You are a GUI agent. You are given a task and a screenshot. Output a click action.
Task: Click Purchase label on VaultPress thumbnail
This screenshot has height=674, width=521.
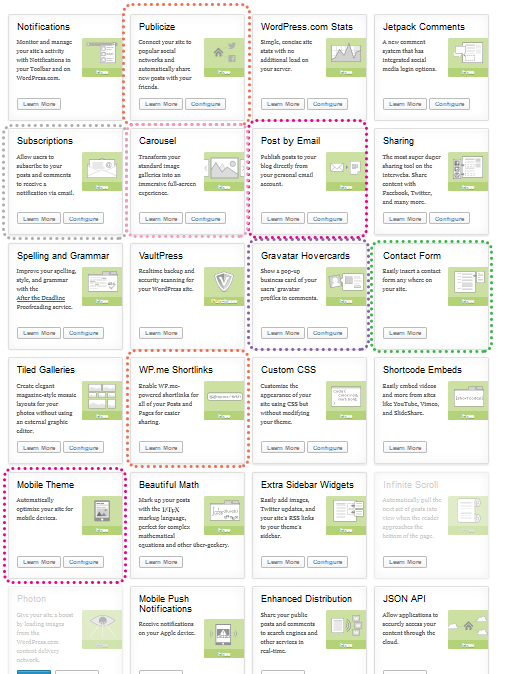click(x=224, y=301)
